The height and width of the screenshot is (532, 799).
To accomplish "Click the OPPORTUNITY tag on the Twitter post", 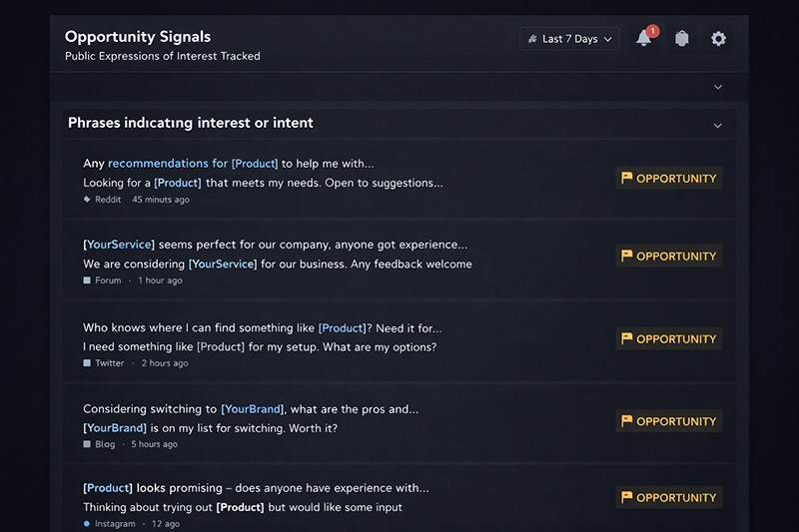I will [669, 339].
